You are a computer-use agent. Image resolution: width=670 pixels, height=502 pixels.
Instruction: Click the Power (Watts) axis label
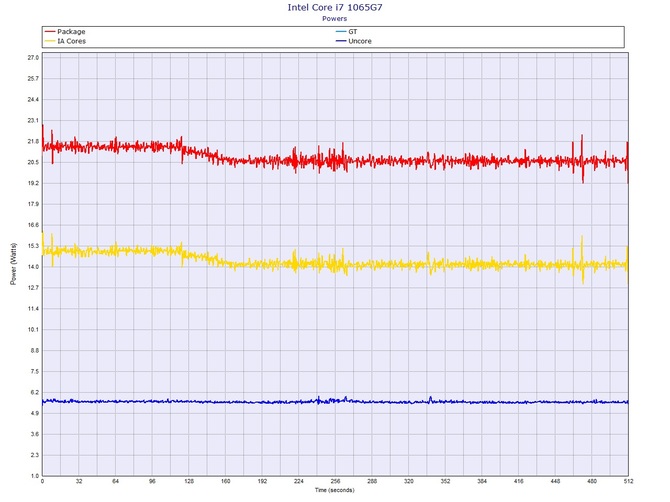[x=13, y=264]
